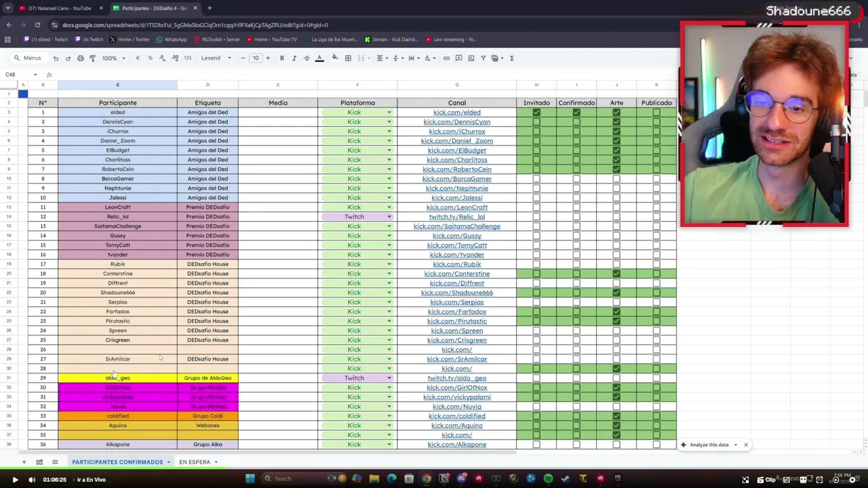This screenshot has width=868, height=488.
Task: Toggle italic formatting
Action: coord(294,58)
